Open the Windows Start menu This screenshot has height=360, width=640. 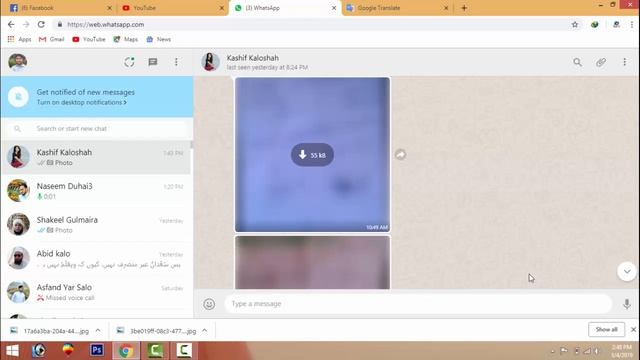(x=12, y=351)
